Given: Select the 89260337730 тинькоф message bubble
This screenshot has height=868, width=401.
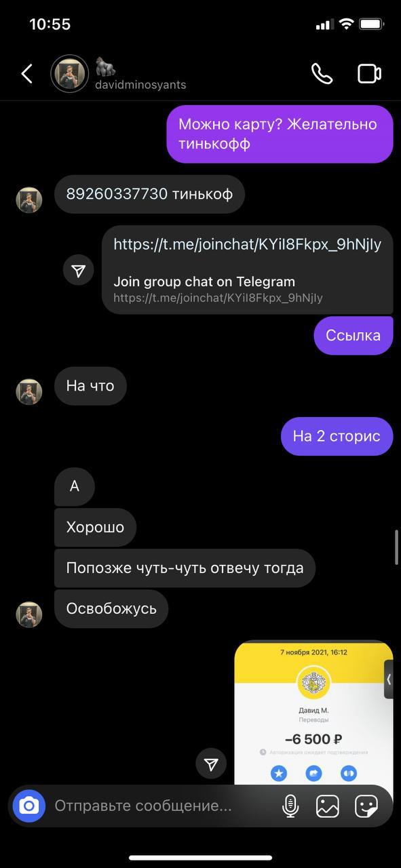Looking at the screenshot, I should 149,194.
